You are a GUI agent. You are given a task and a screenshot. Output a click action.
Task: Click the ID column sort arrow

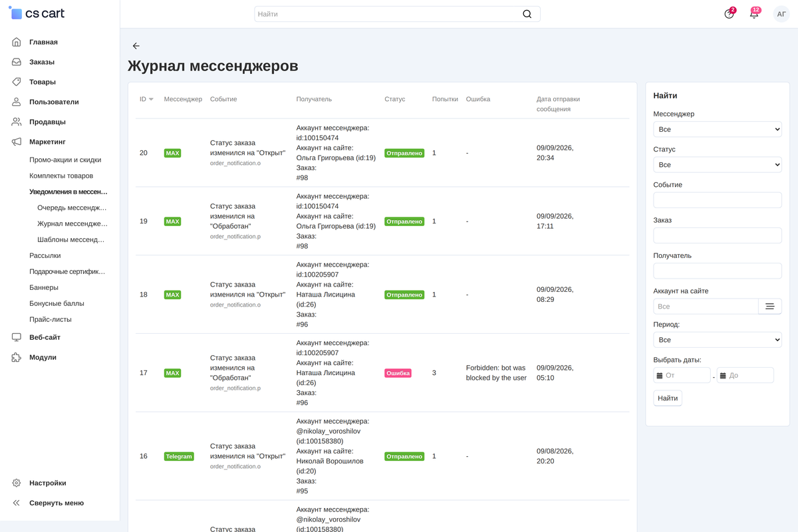[x=151, y=100]
